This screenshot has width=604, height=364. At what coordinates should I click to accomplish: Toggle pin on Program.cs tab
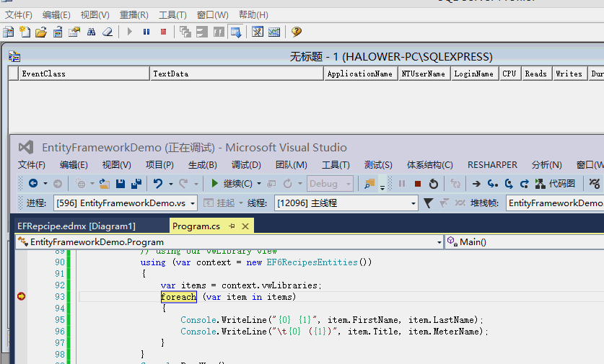(232, 226)
